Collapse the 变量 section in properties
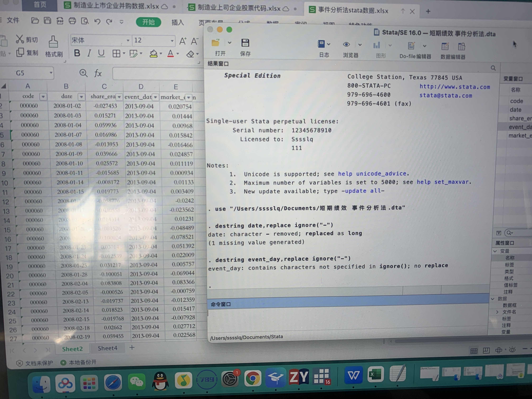532x399 pixels. (x=495, y=251)
